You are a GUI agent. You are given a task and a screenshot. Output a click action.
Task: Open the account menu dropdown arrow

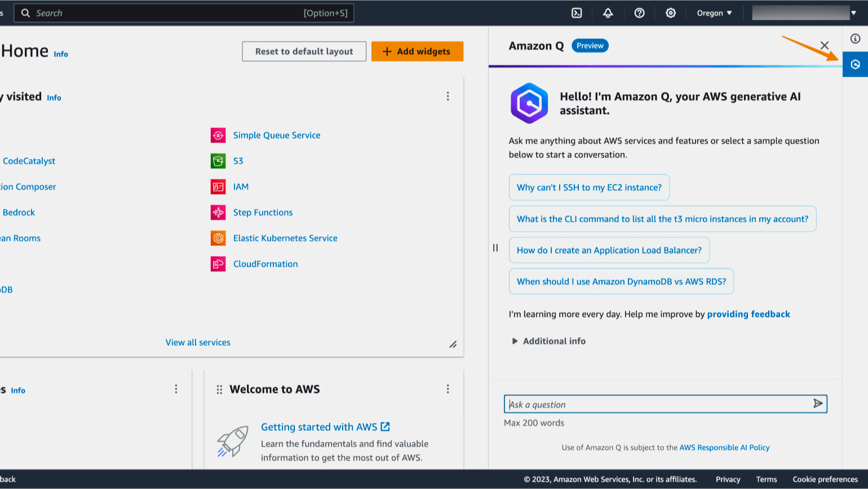(854, 13)
